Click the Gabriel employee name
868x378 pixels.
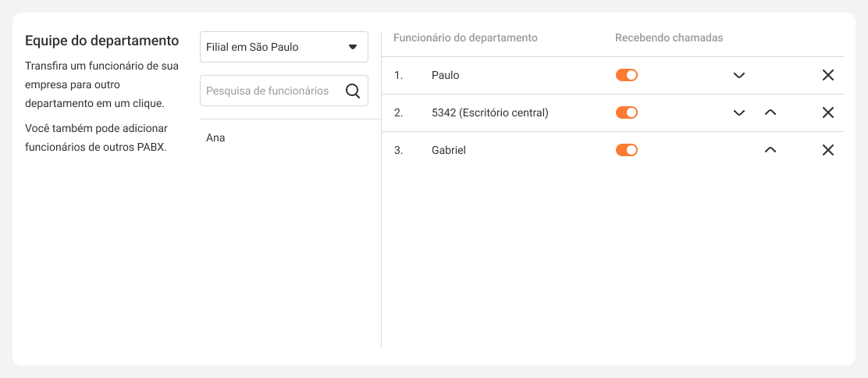coord(448,151)
